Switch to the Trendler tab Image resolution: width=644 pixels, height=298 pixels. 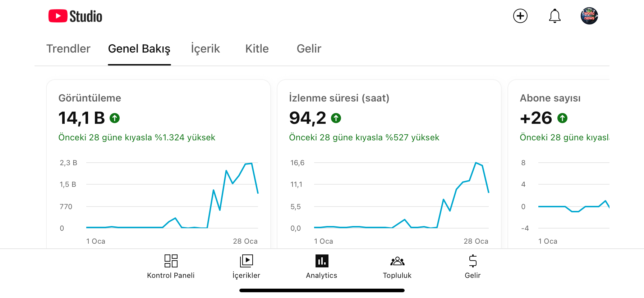pyautogui.click(x=68, y=49)
